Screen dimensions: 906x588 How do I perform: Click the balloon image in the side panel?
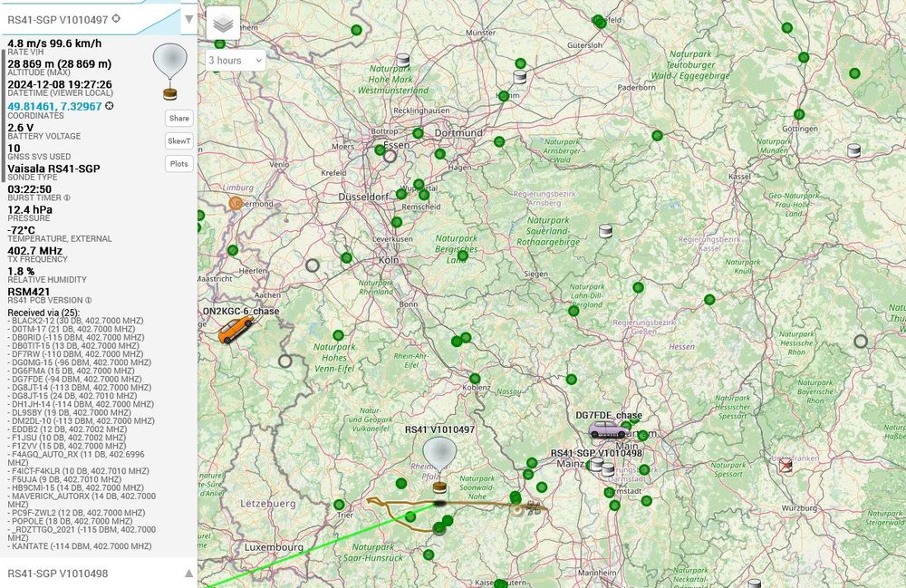pos(170,71)
